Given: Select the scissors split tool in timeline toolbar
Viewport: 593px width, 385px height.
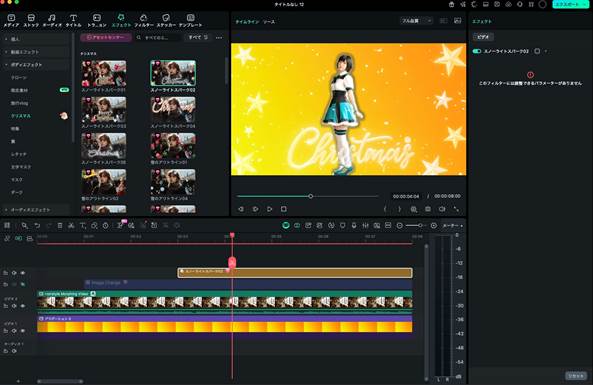Looking at the screenshot, I should 71,225.
